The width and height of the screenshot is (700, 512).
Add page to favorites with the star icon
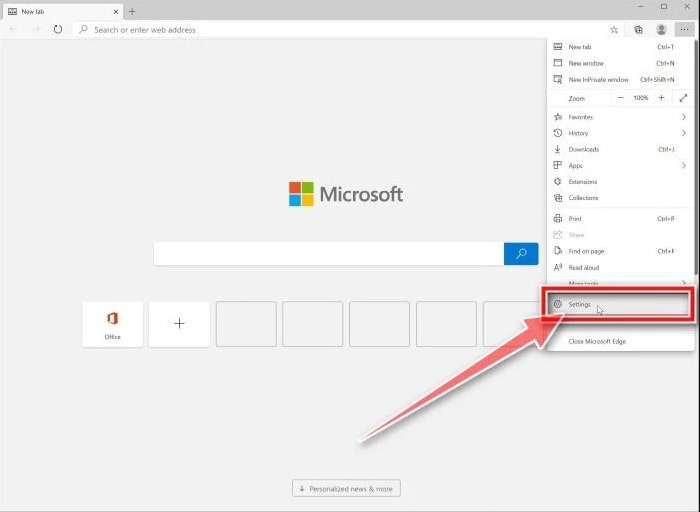click(614, 30)
